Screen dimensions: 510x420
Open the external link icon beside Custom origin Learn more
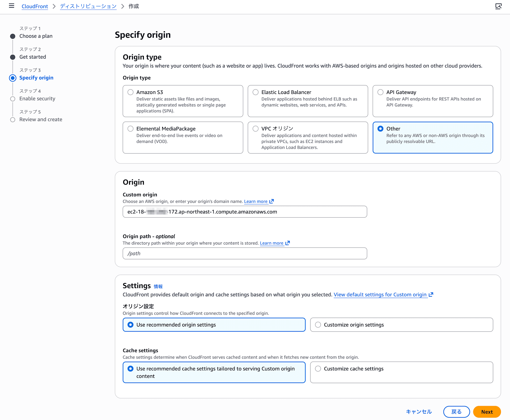272,201
